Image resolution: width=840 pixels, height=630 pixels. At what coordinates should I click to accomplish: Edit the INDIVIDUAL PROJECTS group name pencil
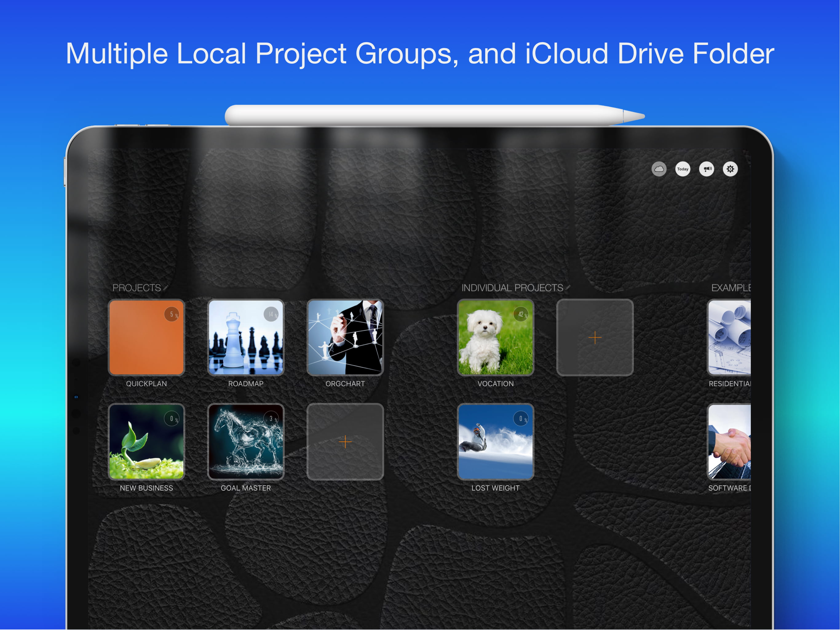568,288
